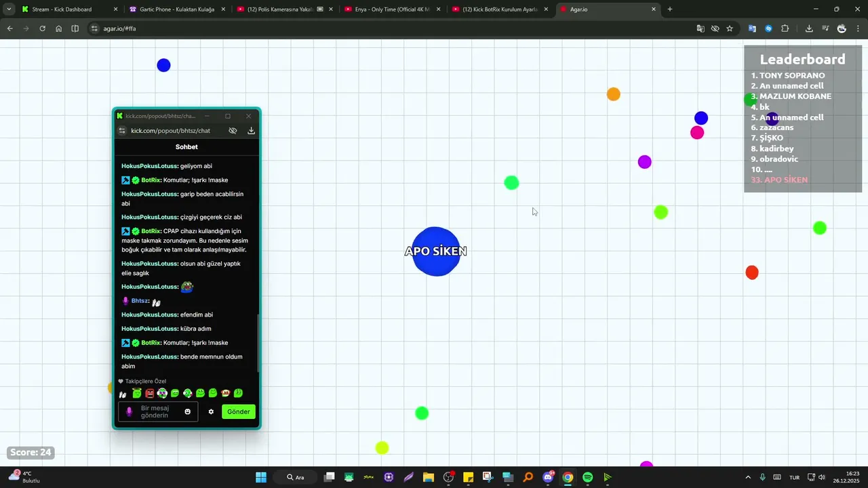Open the Chrome three-dot menu
Screen dimensions: 868x488
coord(858,28)
